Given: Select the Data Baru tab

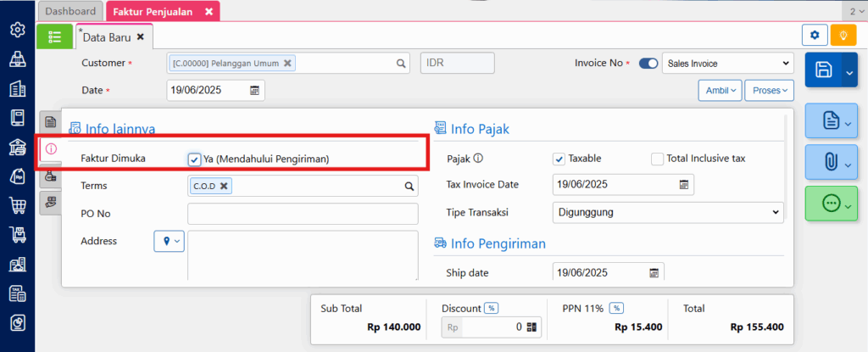Looking at the screenshot, I should pyautogui.click(x=107, y=37).
